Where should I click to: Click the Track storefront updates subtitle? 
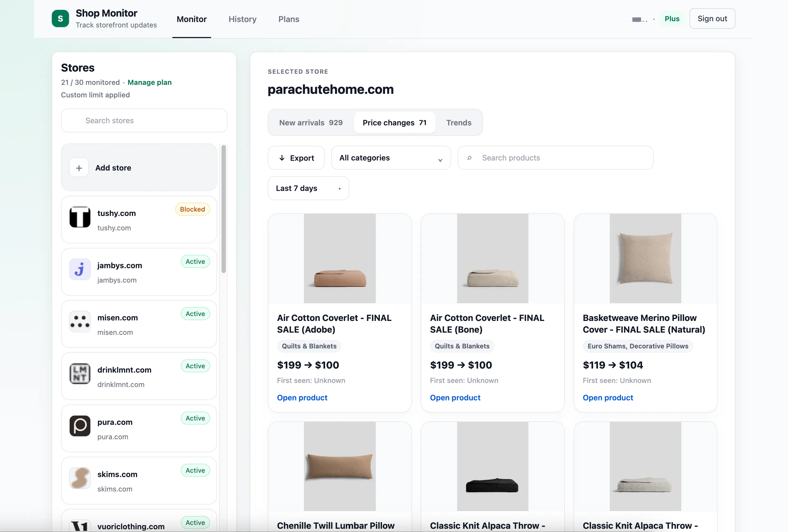[116, 25]
